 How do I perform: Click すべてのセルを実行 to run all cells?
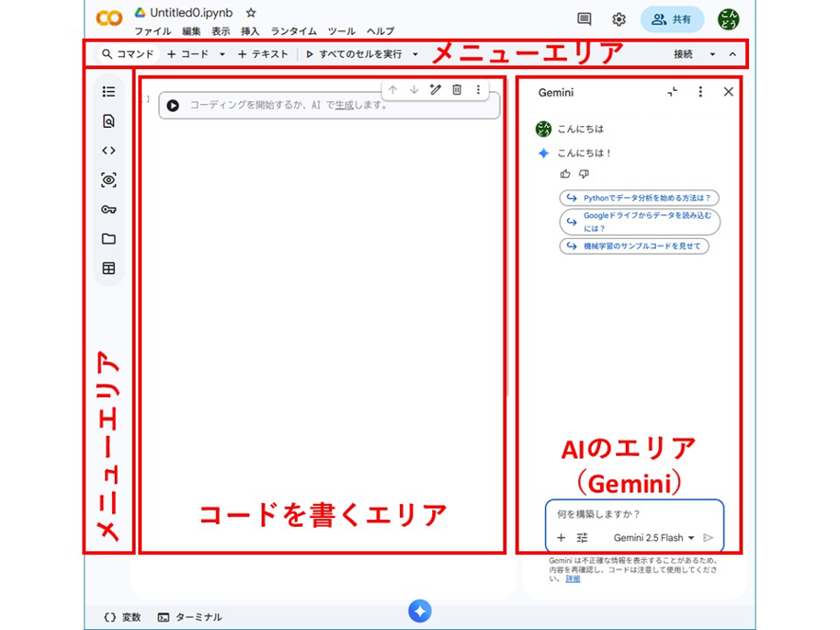click(354, 54)
